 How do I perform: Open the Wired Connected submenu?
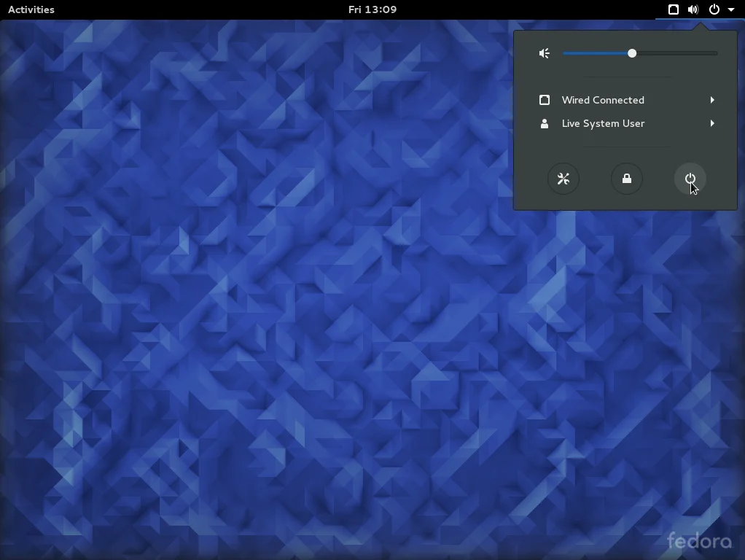pyautogui.click(x=625, y=100)
